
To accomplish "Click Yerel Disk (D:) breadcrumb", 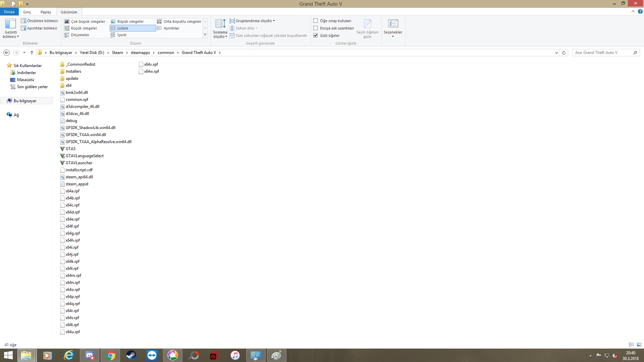I will coord(92,53).
